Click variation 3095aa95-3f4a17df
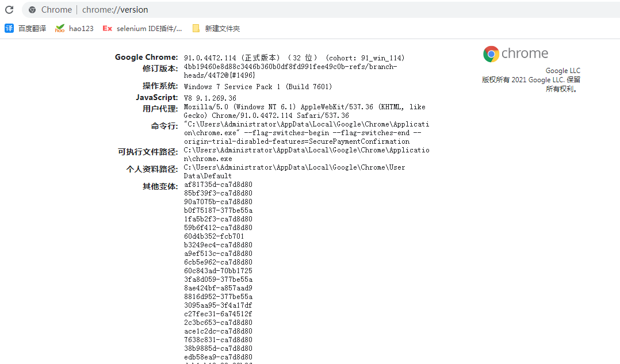 (x=218, y=305)
